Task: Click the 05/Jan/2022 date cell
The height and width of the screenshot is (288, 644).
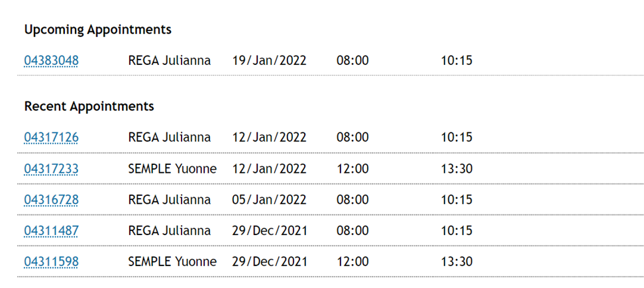Action: coord(270,199)
